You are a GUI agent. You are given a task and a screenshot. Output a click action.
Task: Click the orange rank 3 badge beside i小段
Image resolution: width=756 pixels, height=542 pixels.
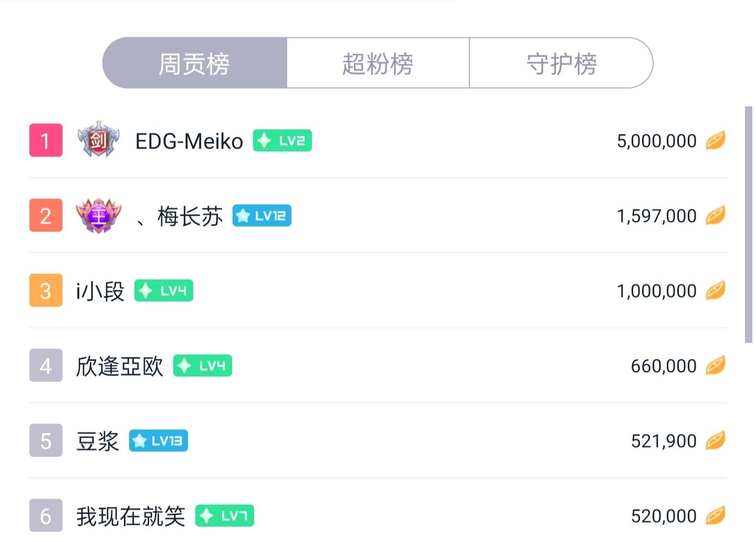(45, 290)
